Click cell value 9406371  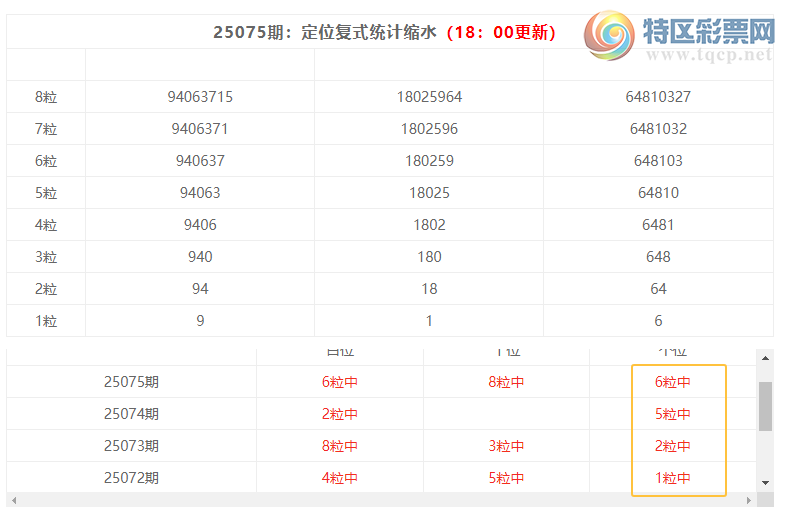pyautogui.click(x=200, y=129)
